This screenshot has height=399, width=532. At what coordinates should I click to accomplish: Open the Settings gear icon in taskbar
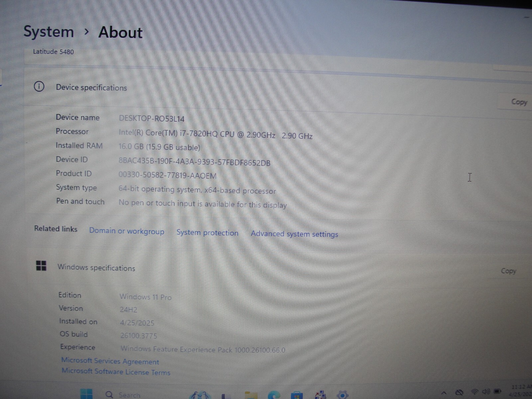(342, 395)
